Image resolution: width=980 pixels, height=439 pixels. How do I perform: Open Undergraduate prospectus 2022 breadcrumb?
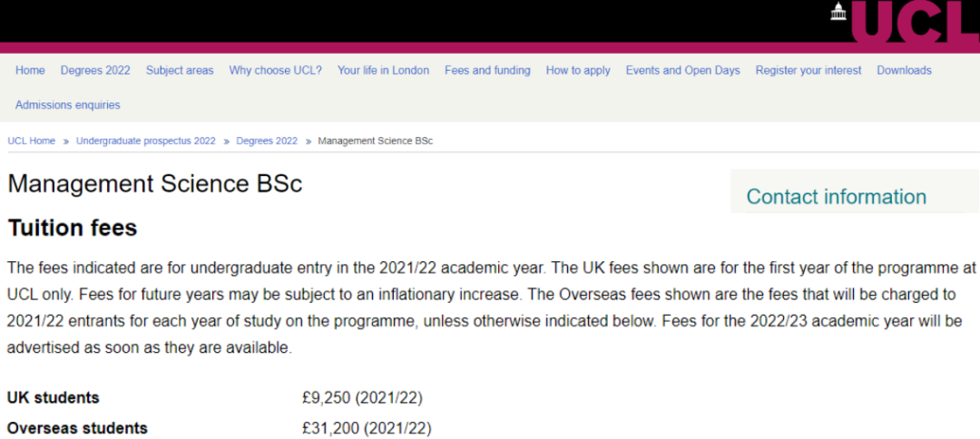coord(146,141)
